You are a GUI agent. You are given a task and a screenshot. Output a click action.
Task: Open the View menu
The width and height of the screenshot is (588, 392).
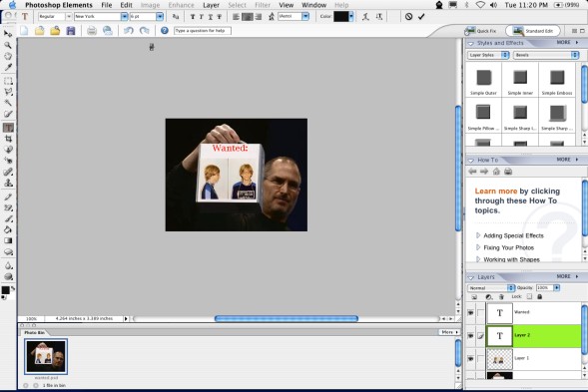(x=287, y=5)
